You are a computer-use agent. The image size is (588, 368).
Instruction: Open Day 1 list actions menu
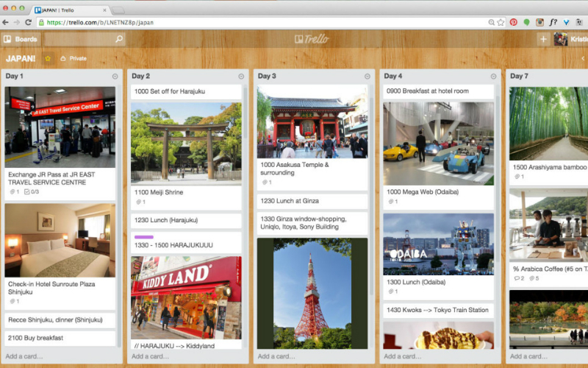115,77
